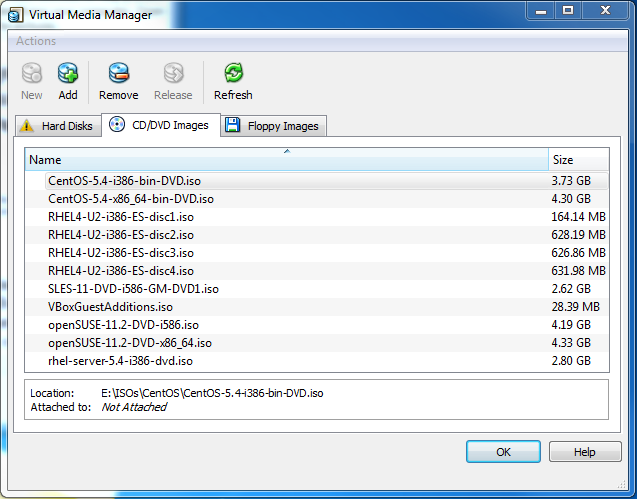Image resolution: width=637 pixels, height=499 pixels.
Task: Click the Release media toolbar icon
Action: (x=173, y=73)
